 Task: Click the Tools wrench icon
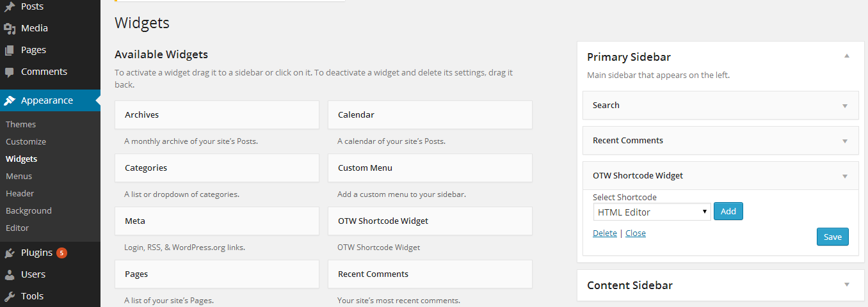[x=10, y=296]
